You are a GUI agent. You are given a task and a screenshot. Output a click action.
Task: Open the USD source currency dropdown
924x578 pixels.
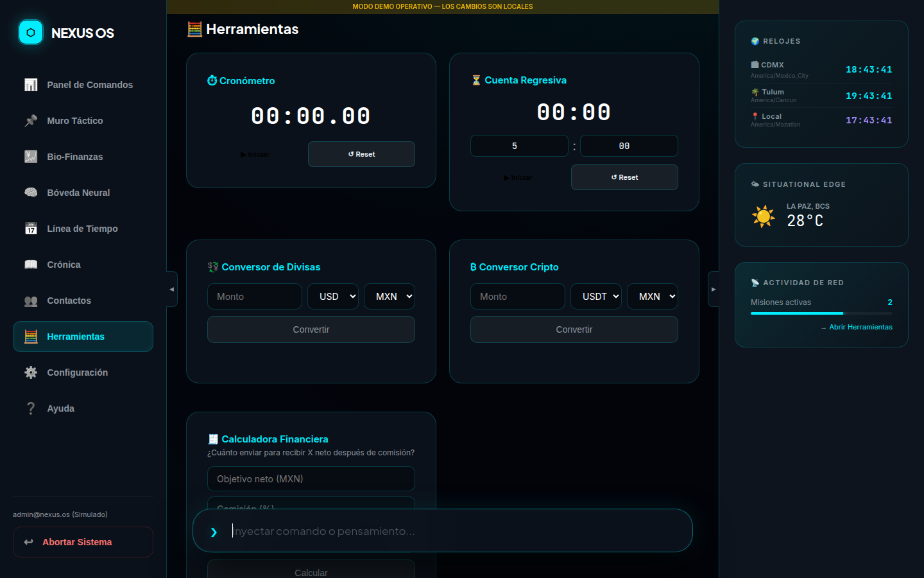click(x=333, y=297)
